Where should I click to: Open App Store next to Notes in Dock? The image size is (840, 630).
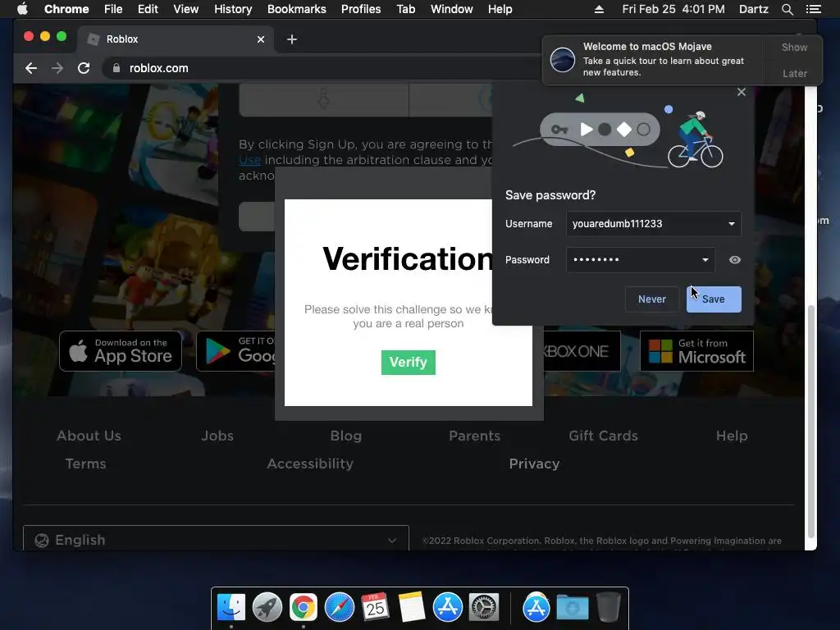click(448, 607)
